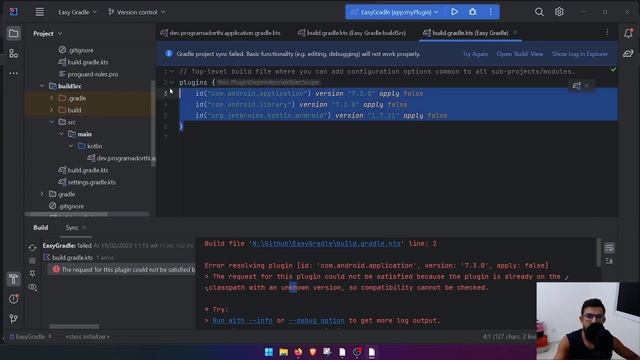Select build.gradle.kts (Easy Gradle) tab
This screenshot has height=360, width=640.
pos(466,33)
